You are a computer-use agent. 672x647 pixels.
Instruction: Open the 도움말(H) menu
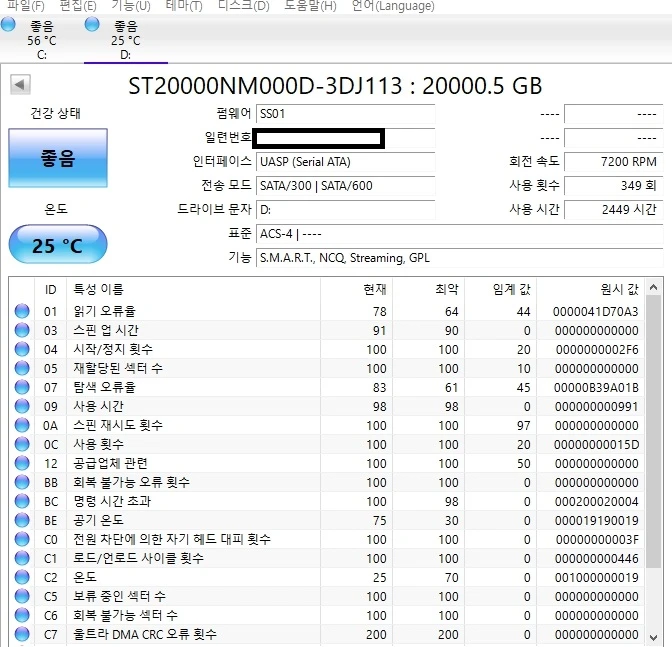(x=310, y=6)
